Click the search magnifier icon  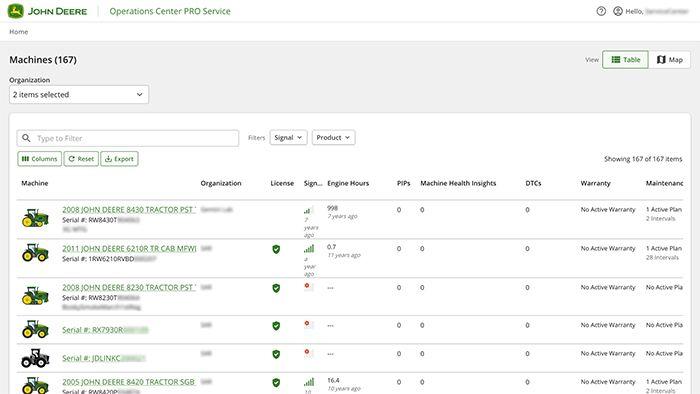pyautogui.click(x=26, y=138)
